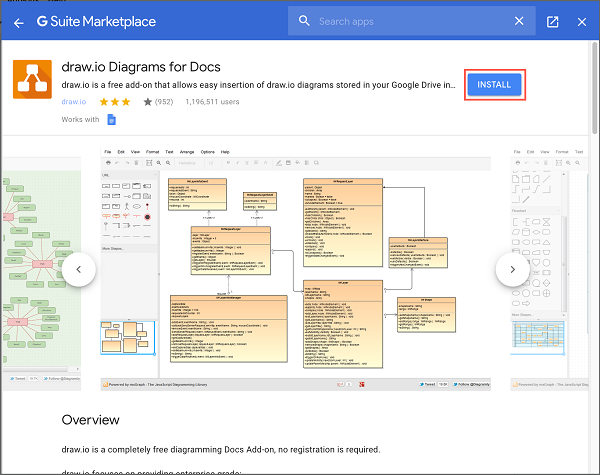The width and height of the screenshot is (600, 475).
Task: Click the draw.io orange app logo
Action: [33, 79]
